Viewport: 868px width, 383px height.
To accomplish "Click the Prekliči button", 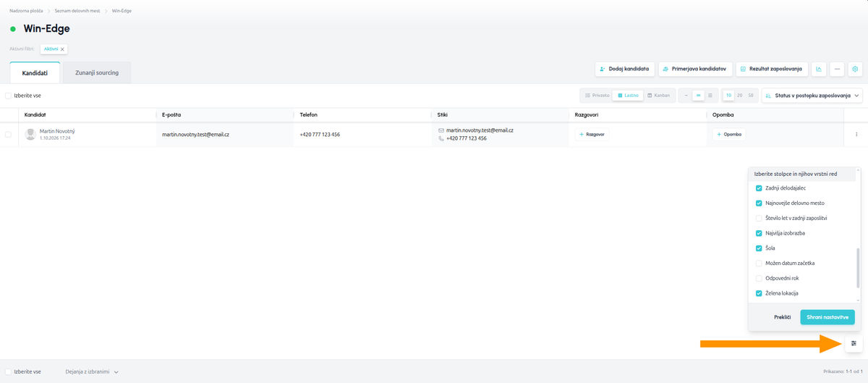I will [782, 317].
